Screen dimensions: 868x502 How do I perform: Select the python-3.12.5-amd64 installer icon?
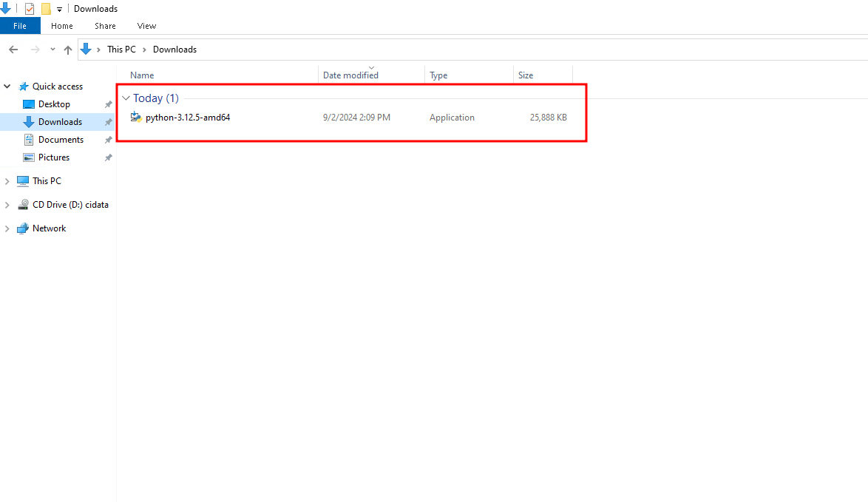click(x=136, y=117)
